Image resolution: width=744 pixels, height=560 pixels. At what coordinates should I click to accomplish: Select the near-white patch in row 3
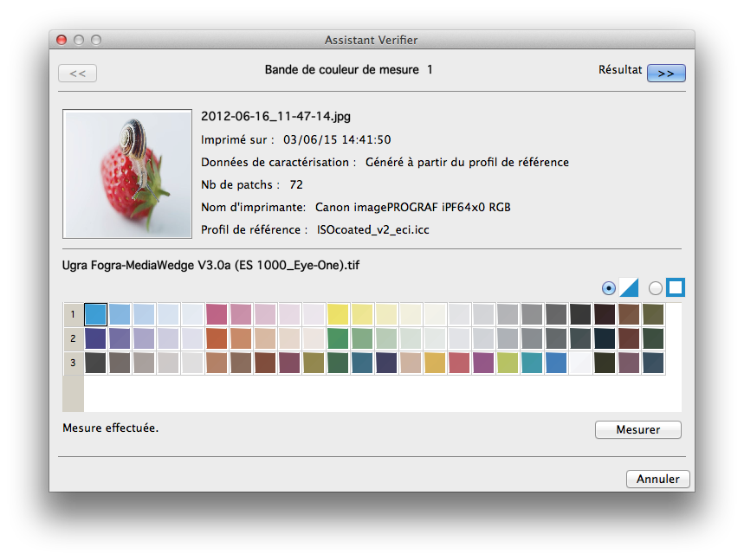(580, 363)
